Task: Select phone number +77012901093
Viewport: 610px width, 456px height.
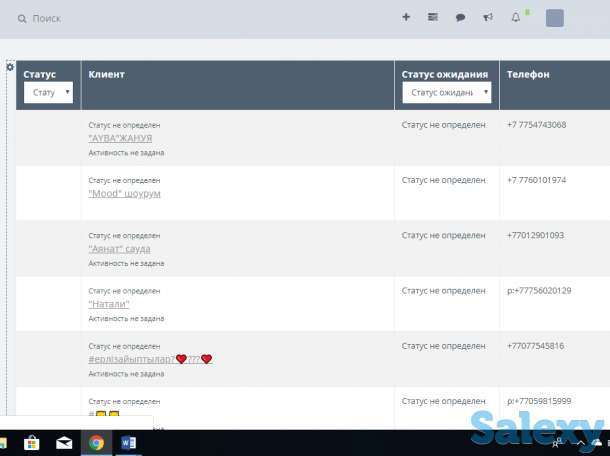Action: [x=535, y=235]
